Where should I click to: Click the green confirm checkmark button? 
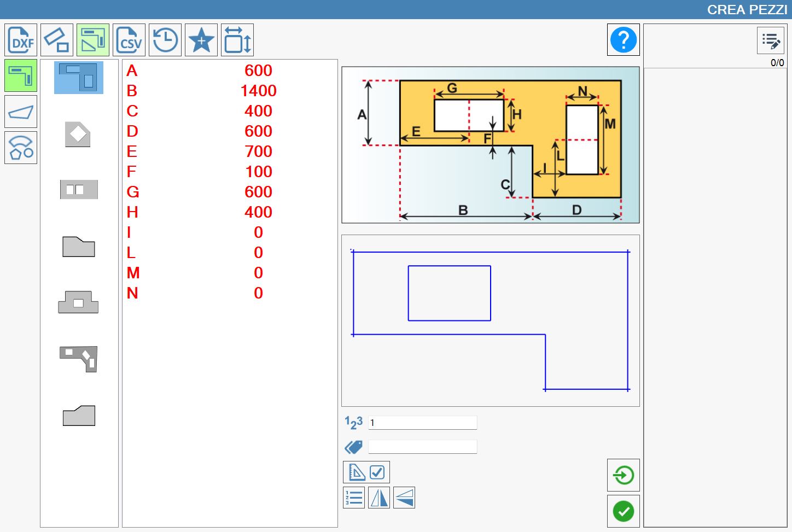click(x=624, y=511)
